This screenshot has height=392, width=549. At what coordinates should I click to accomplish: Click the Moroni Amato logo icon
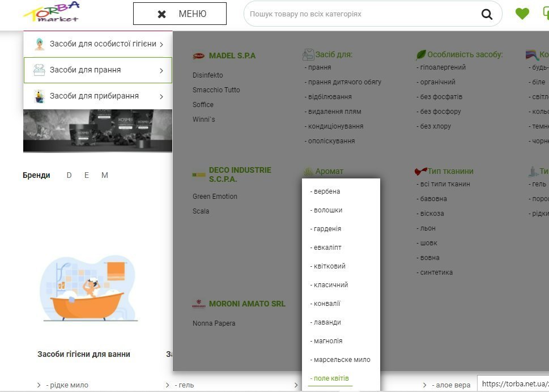(x=198, y=304)
